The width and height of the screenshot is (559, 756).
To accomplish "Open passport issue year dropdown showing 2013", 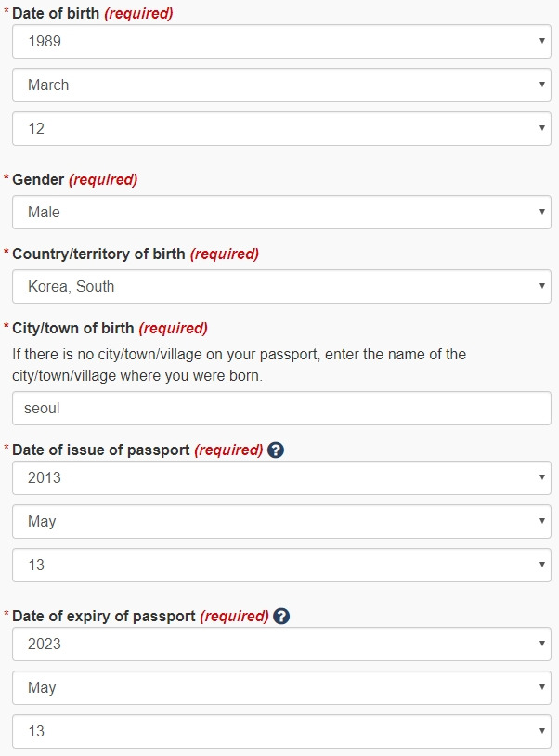I will tap(281, 477).
